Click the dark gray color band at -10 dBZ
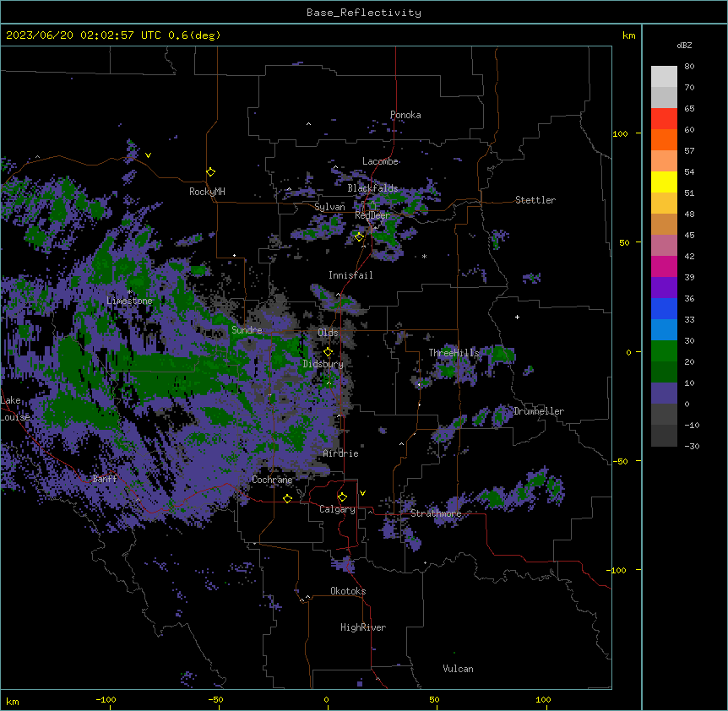 coord(664,436)
